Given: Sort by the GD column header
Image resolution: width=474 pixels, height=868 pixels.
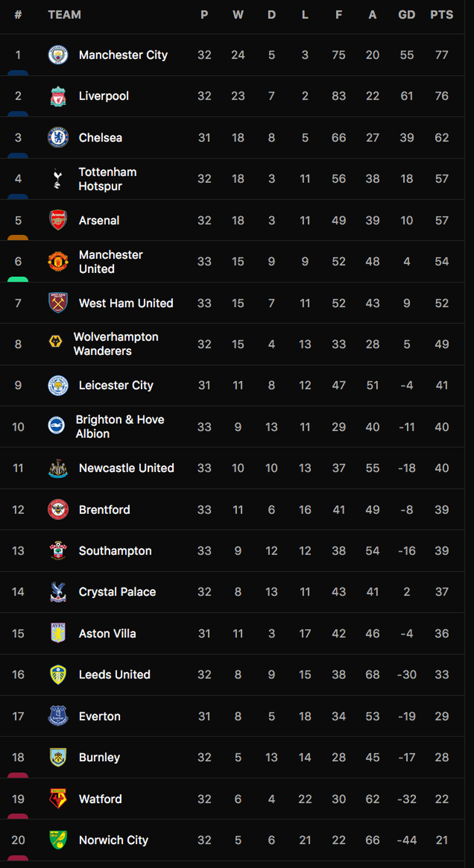Looking at the screenshot, I should 407,15.
